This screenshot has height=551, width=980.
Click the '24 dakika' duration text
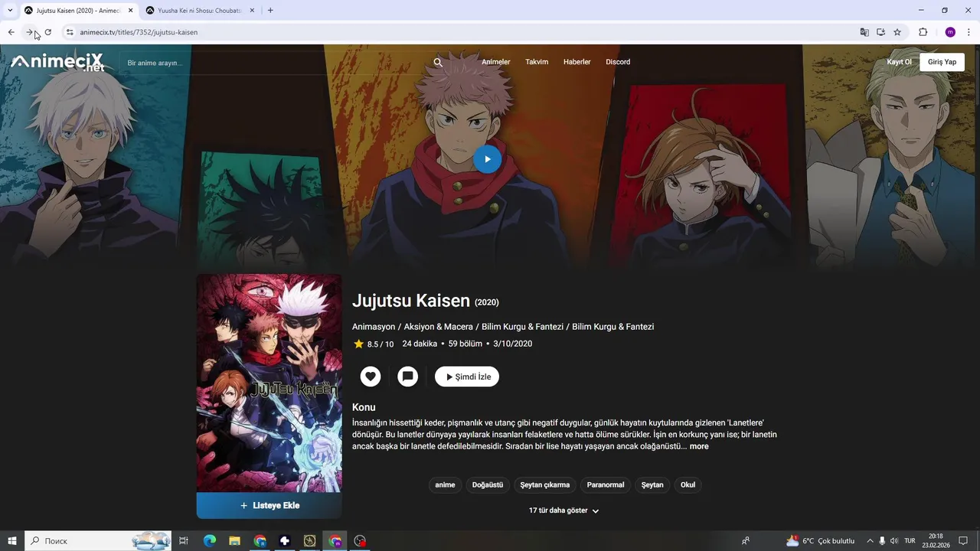point(420,344)
